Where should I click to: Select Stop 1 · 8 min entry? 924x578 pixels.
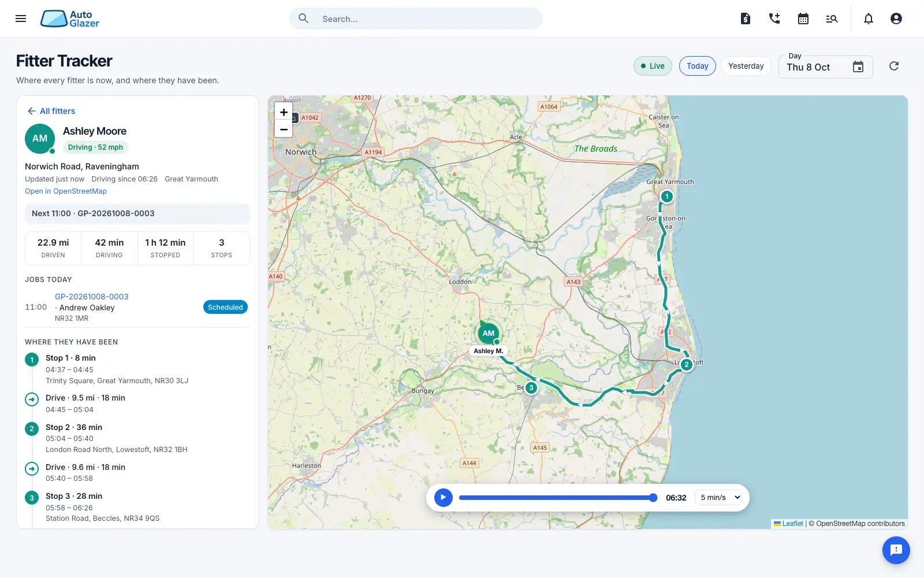137,369
